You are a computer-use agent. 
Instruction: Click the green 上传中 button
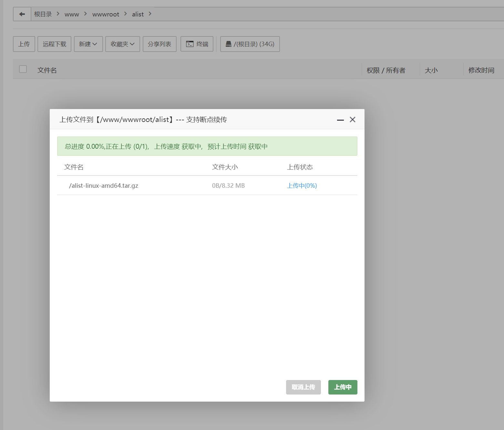(343, 387)
